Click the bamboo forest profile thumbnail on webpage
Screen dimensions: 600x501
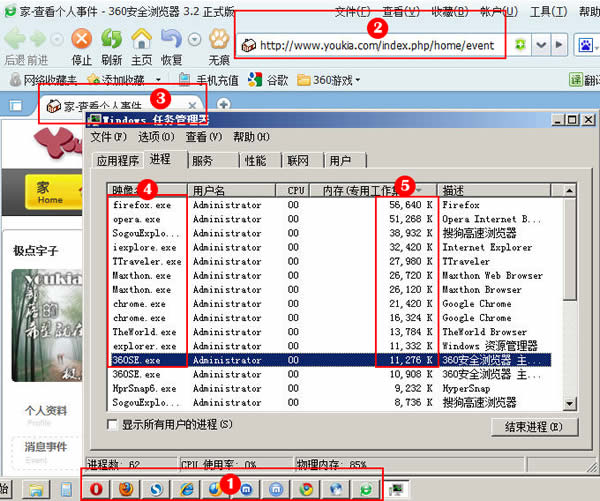(x=47, y=325)
